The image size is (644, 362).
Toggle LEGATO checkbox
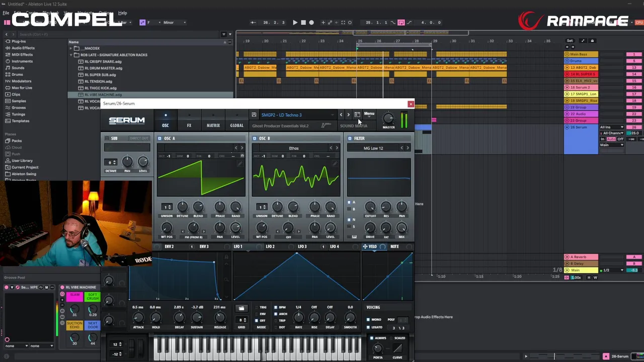coord(368,327)
